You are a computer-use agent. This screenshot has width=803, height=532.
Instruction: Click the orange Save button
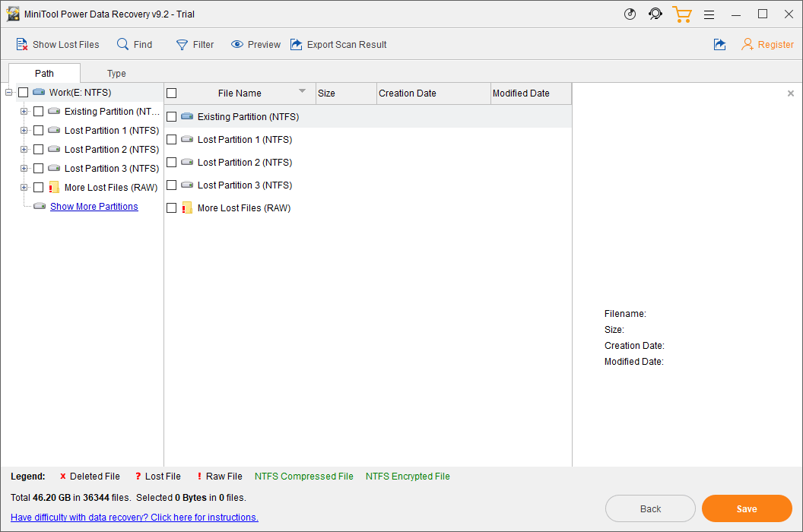point(746,509)
